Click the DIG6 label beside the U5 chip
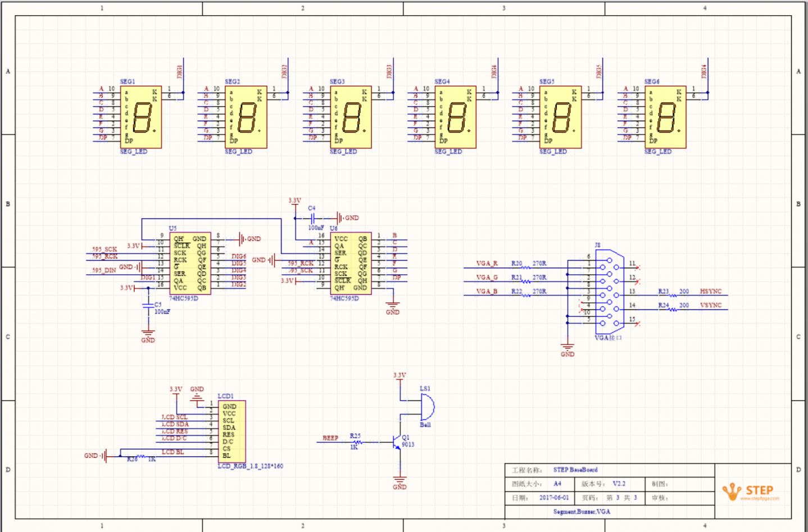The width and height of the screenshot is (808, 532). pyautogui.click(x=239, y=256)
